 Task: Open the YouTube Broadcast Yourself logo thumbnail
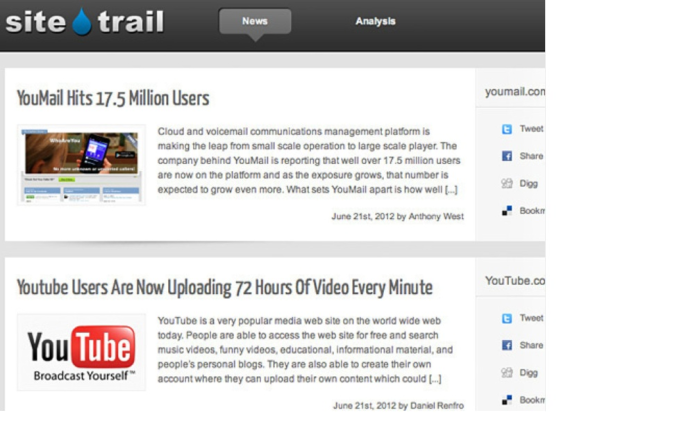click(81, 352)
